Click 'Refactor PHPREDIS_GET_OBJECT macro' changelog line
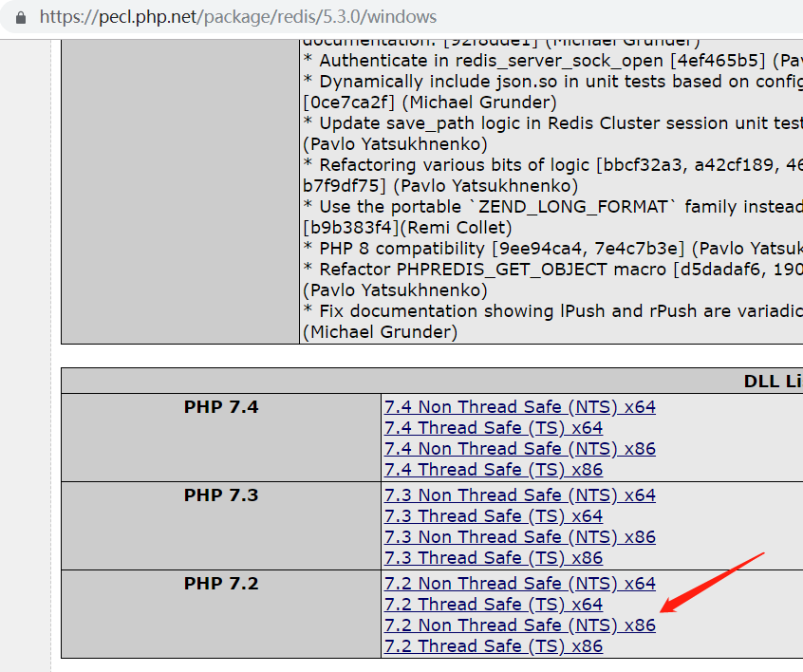 click(553, 270)
